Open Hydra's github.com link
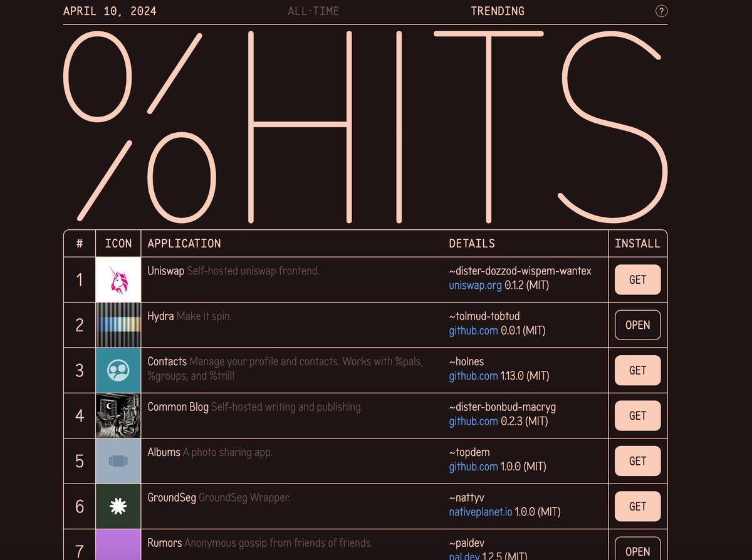 pos(474,331)
